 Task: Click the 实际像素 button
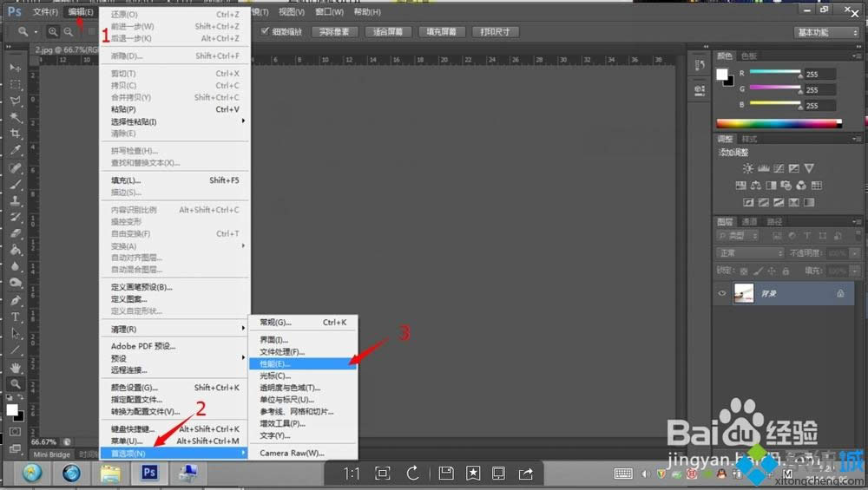(x=334, y=32)
